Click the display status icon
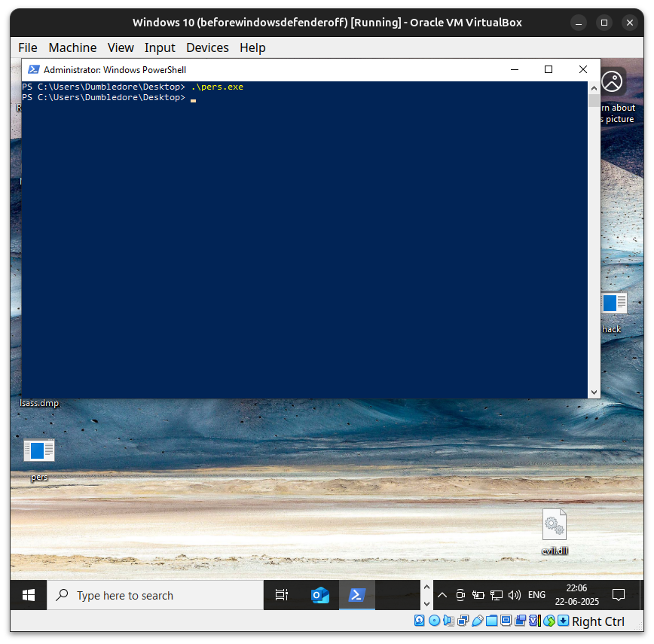The image size is (654, 644). pos(506,621)
